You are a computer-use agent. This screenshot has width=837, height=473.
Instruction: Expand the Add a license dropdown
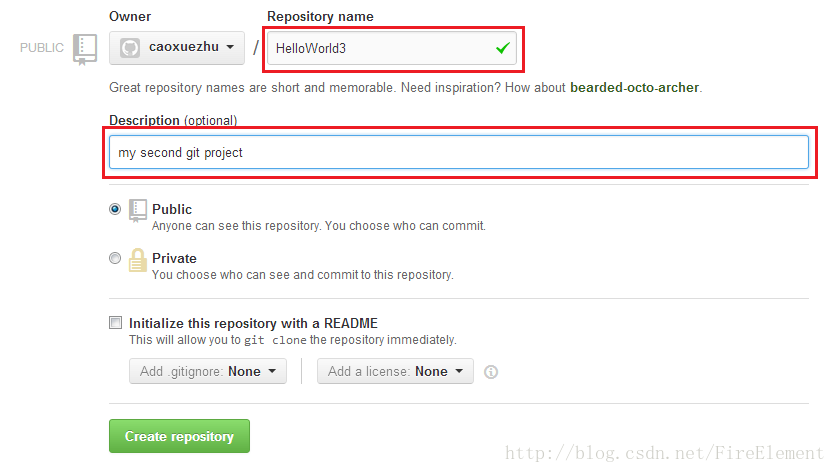(395, 371)
